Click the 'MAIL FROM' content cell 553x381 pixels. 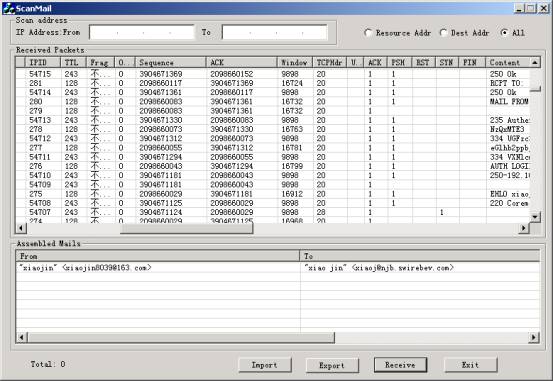click(508, 101)
